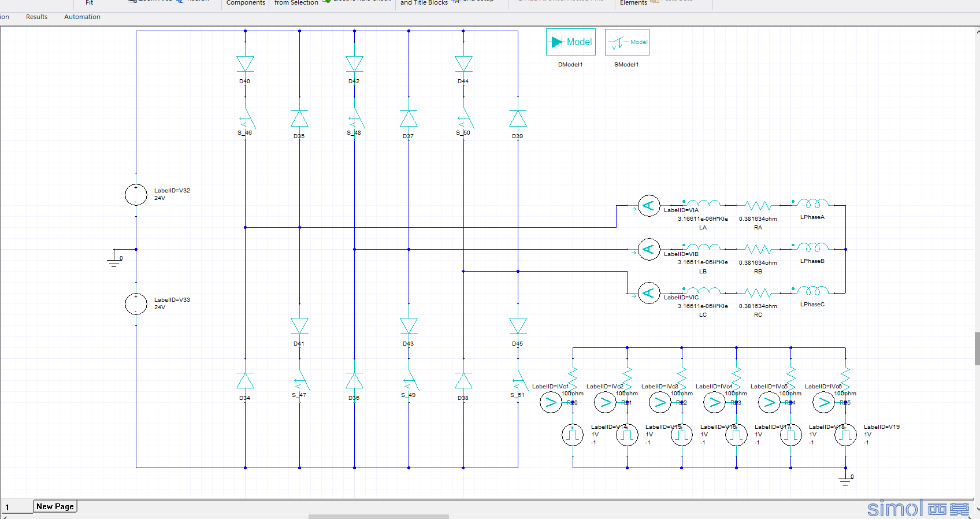The image size is (980, 519).
Task: Click the LabelID=IVc1 text label
Action: coord(550,387)
